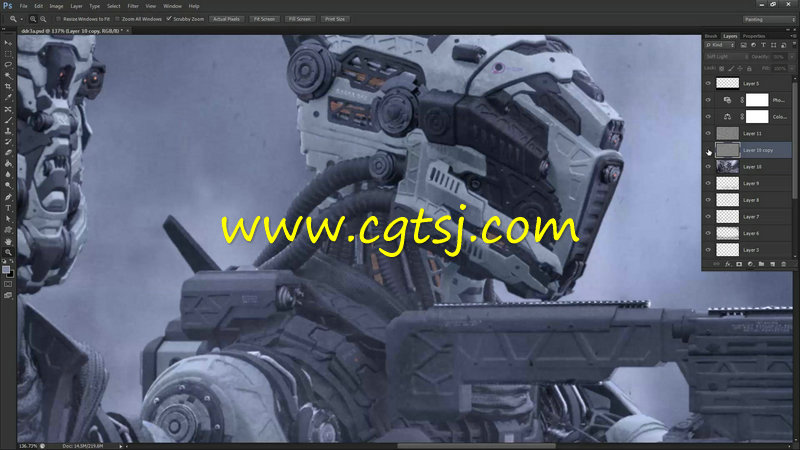The width and height of the screenshot is (800, 450).
Task: Select the Lasso tool
Action: (8, 65)
